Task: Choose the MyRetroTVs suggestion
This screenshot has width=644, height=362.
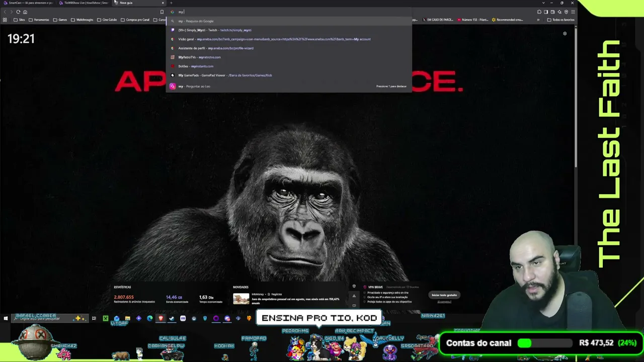Action: pos(289,57)
